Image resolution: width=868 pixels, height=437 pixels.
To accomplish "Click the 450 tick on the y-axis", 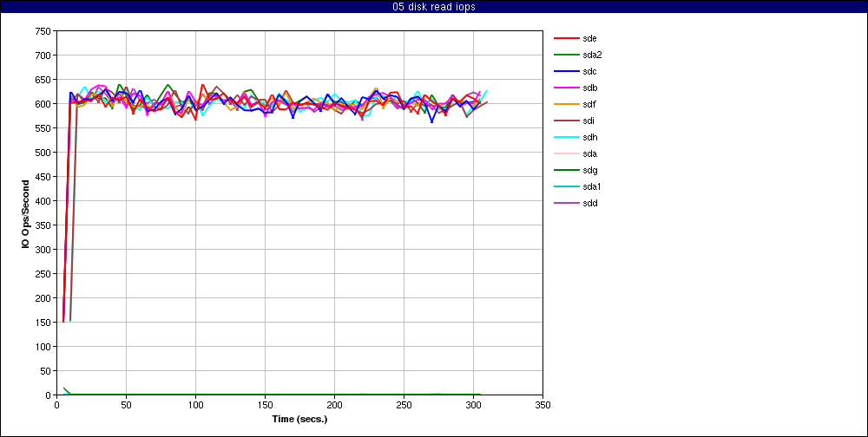I will coord(44,177).
